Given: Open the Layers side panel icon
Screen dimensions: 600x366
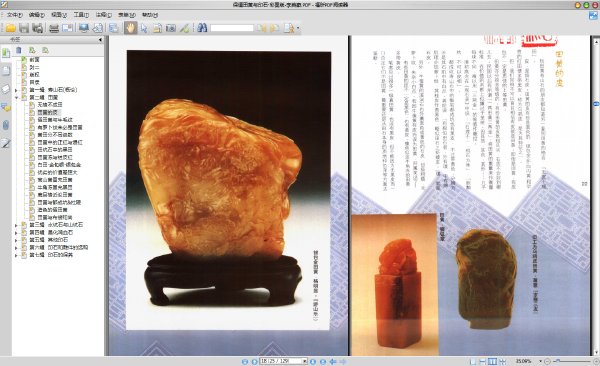Looking at the screenshot, I should click(x=6, y=89).
